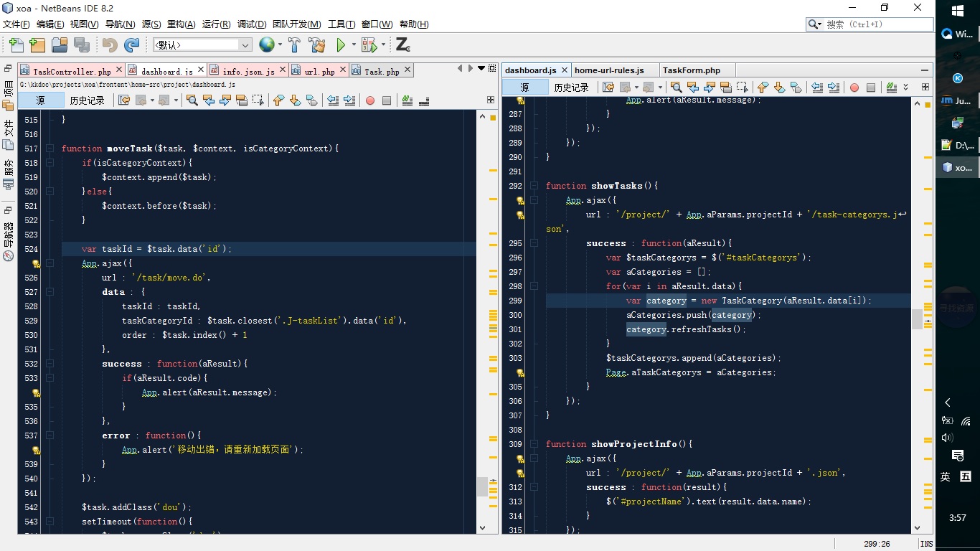980x551 pixels.
Task: Click the New File toolbar icon
Action: 16,45
